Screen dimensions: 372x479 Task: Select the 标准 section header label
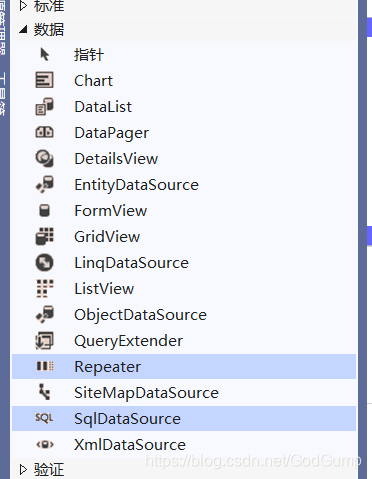tap(49, 6)
